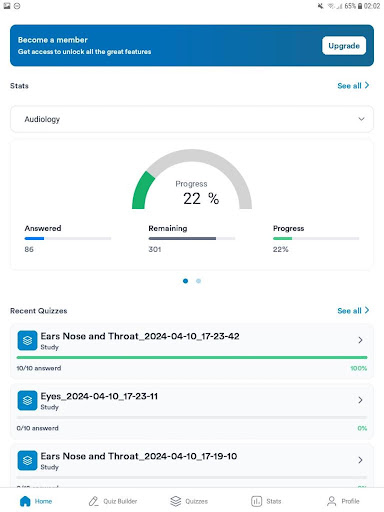
Task: Open Quiz Builder pencil icon
Action: [94, 501]
